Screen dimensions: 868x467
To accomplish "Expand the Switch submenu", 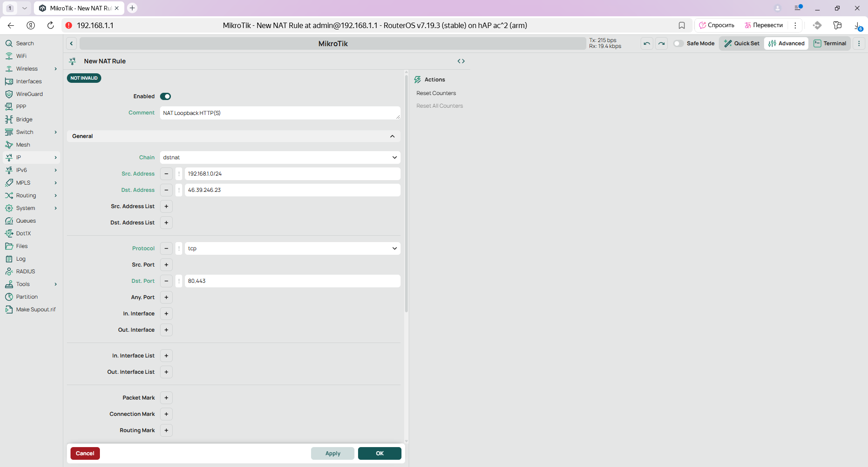I will coord(56,132).
